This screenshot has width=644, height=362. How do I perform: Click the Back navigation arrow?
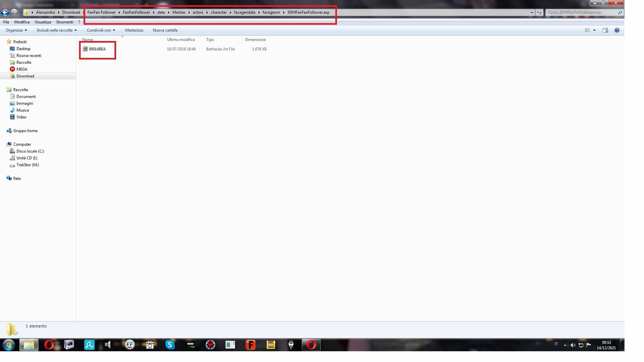pos(5,12)
